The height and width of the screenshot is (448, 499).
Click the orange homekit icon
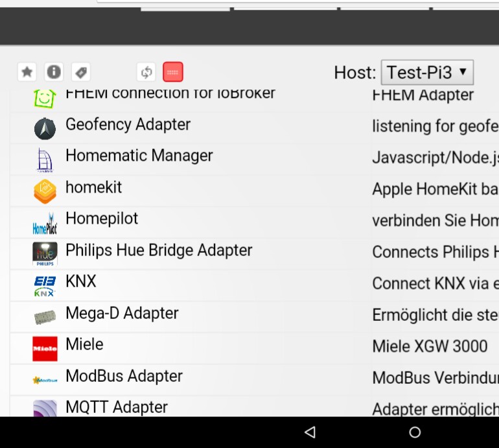point(45,191)
